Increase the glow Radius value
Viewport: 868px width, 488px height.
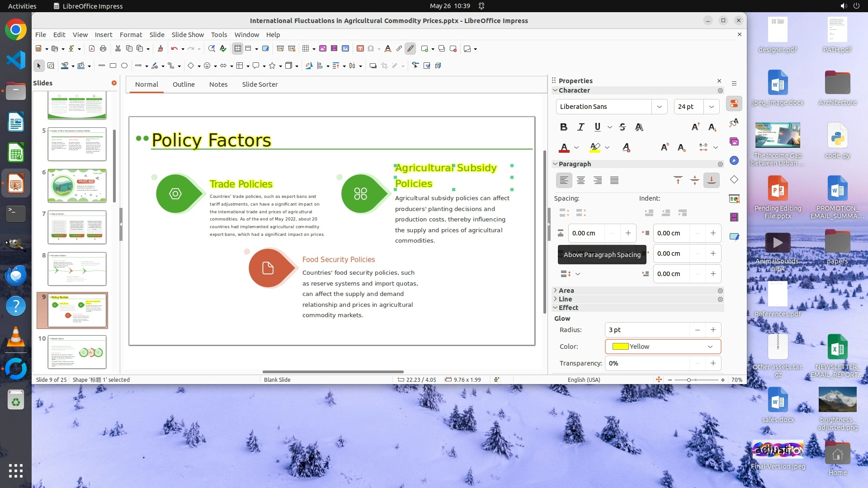pyautogui.click(x=713, y=330)
